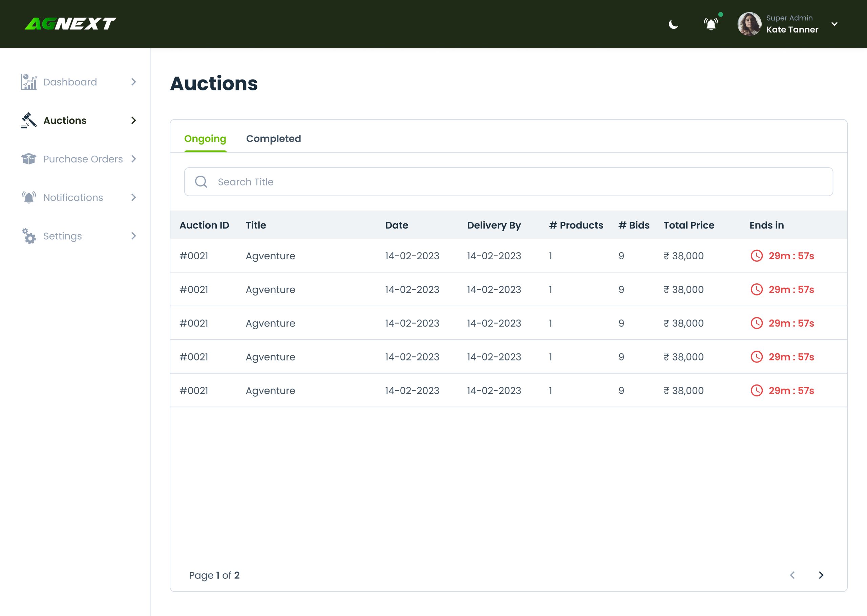Click the 29m : 57s timer in fourth row

pyautogui.click(x=791, y=357)
